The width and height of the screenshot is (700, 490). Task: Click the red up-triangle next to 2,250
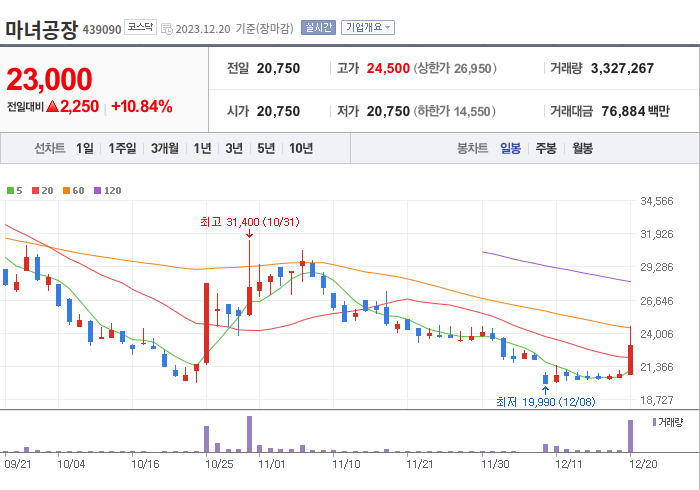[52, 106]
